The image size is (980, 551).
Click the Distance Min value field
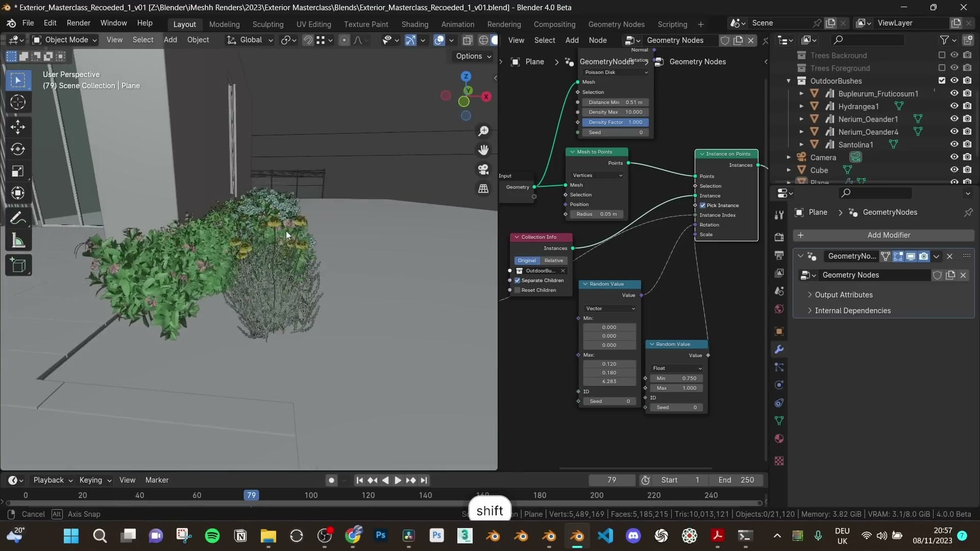(616, 103)
